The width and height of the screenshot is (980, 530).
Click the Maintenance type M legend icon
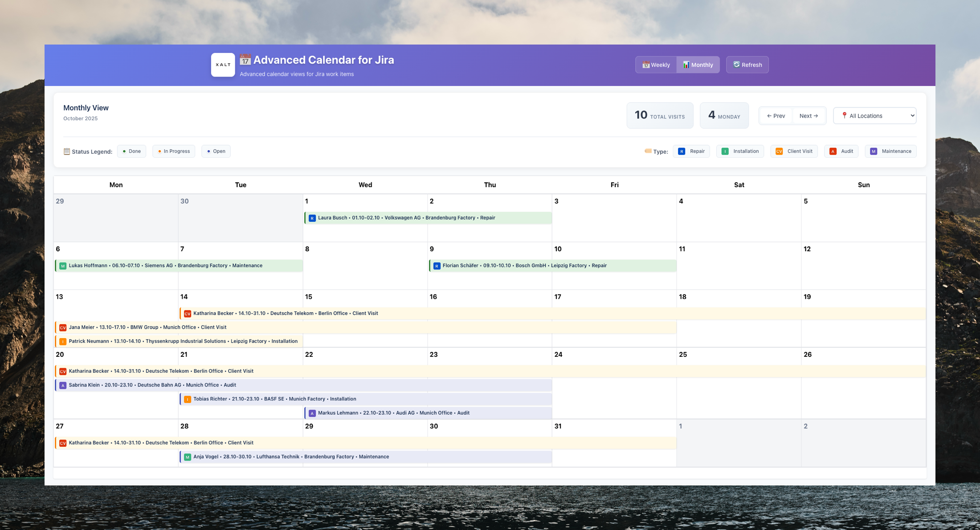874,151
